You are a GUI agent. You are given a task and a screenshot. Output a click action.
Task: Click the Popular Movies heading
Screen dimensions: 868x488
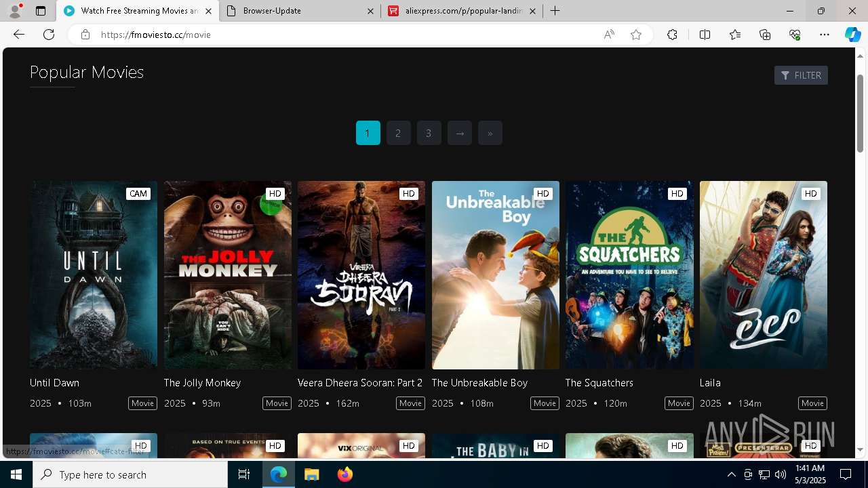(87, 72)
